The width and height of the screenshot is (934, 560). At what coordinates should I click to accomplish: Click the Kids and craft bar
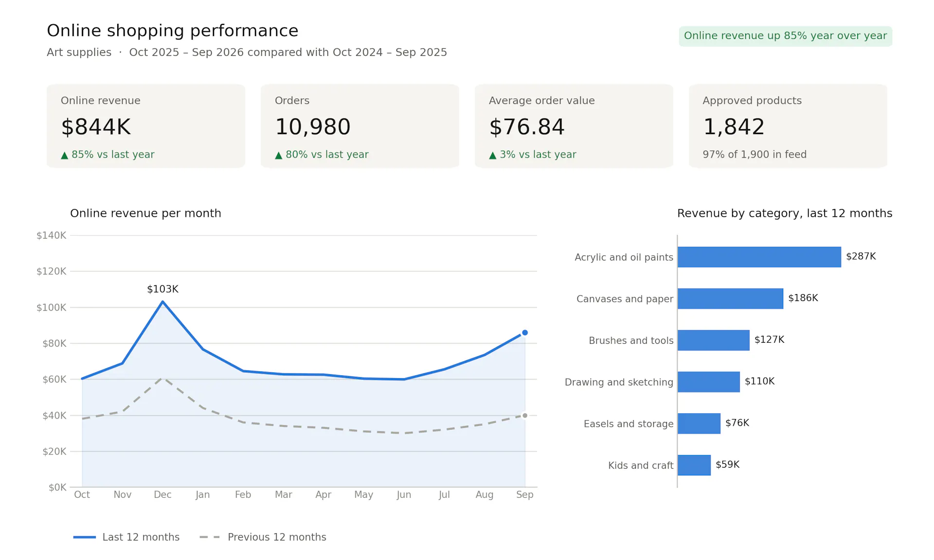click(694, 465)
